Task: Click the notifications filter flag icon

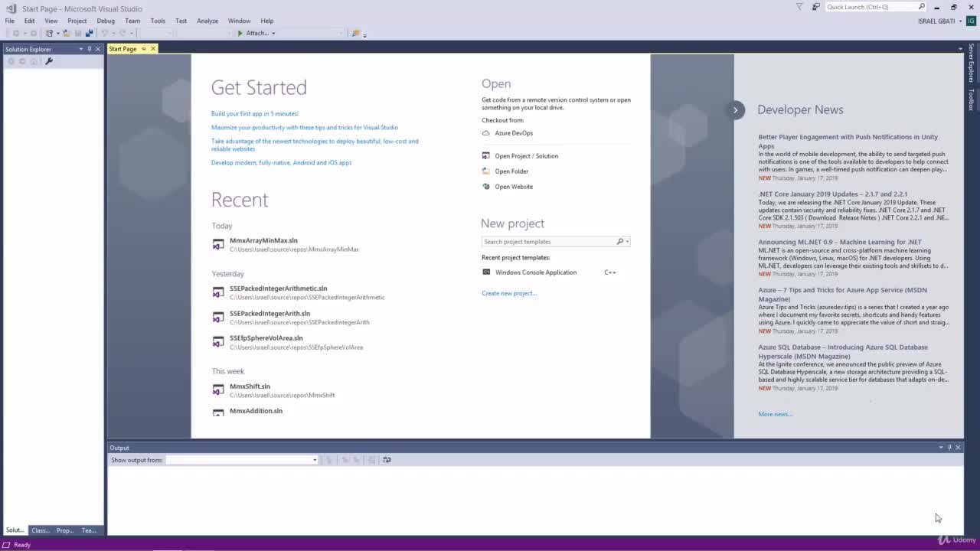Action: click(799, 7)
